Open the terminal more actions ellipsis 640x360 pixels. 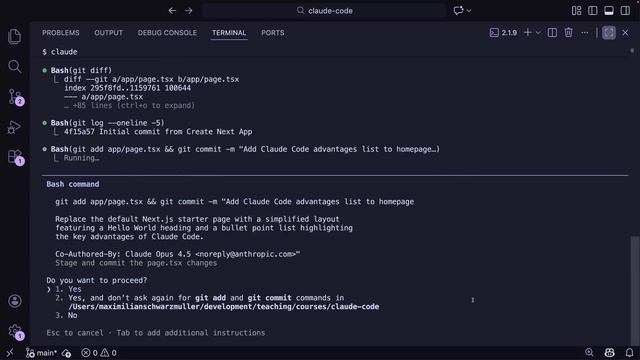(584, 33)
